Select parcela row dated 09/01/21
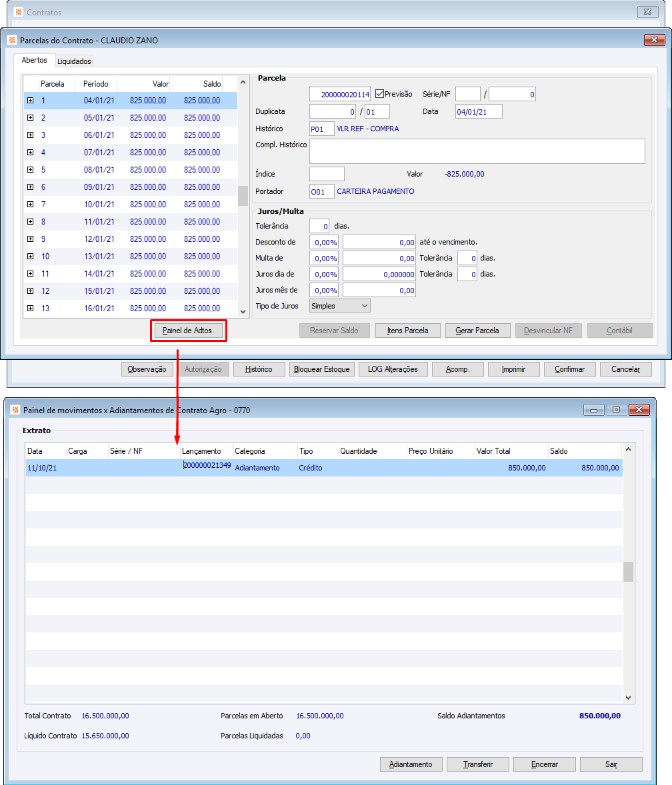Image resolution: width=672 pixels, height=785 pixels. [x=131, y=187]
